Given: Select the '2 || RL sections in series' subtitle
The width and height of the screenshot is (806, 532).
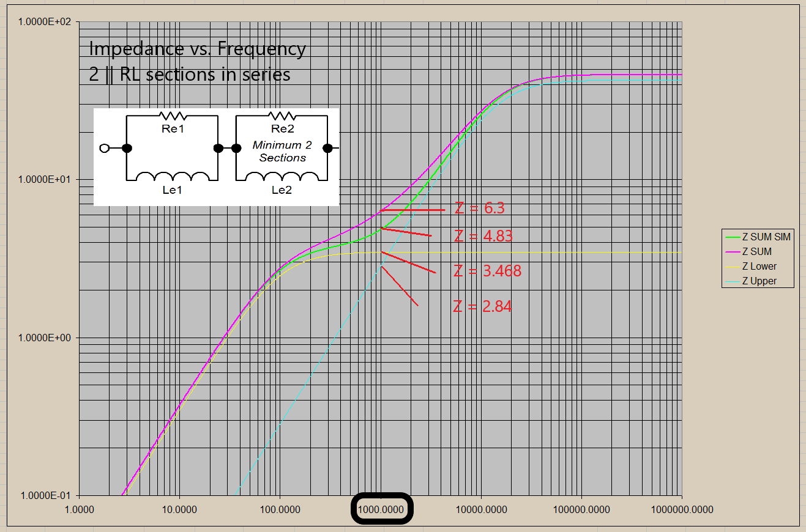Looking at the screenshot, I should tap(190, 74).
